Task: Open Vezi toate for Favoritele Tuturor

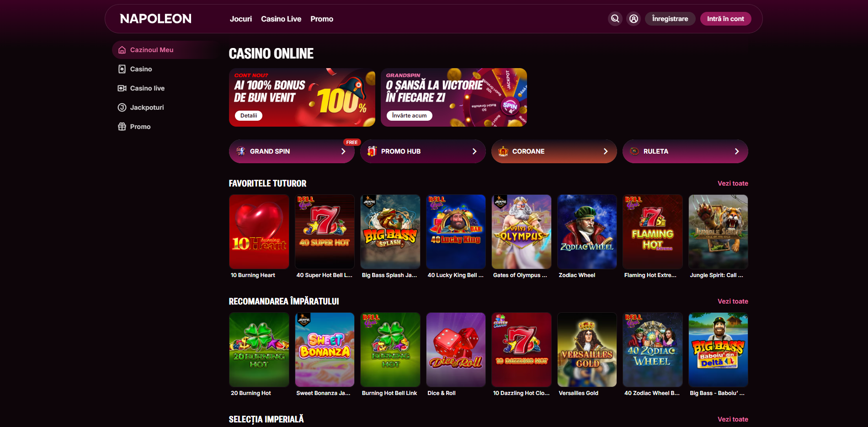Action: point(733,183)
